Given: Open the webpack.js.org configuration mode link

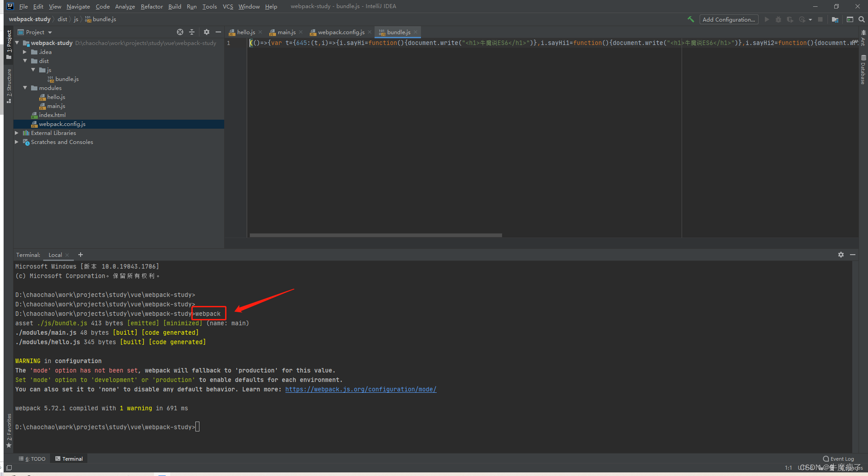Looking at the screenshot, I should [x=361, y=389].
